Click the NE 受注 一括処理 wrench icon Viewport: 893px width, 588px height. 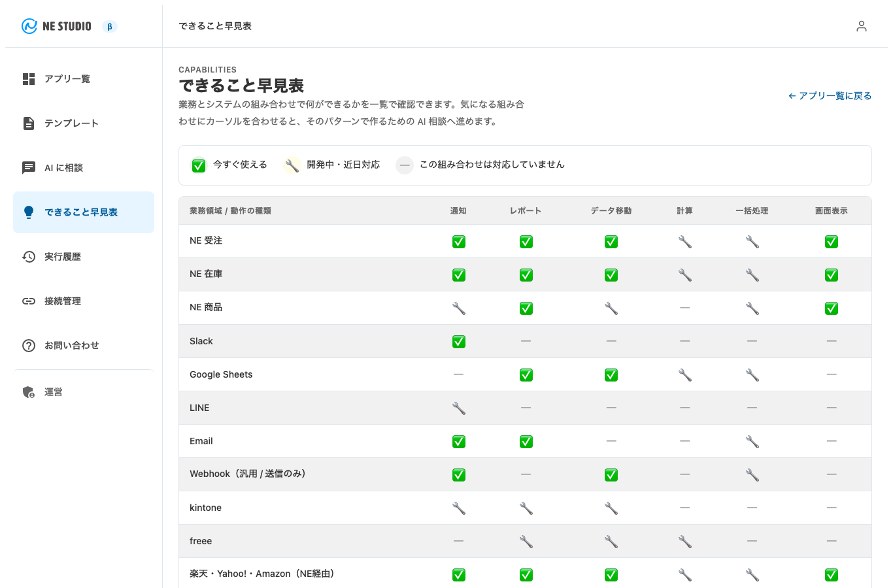pyautogui.click(x=752, y=242)
